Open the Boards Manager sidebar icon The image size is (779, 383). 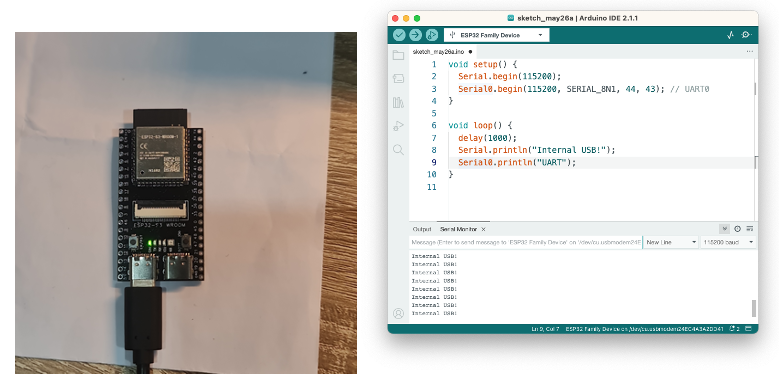click(398, 78)
